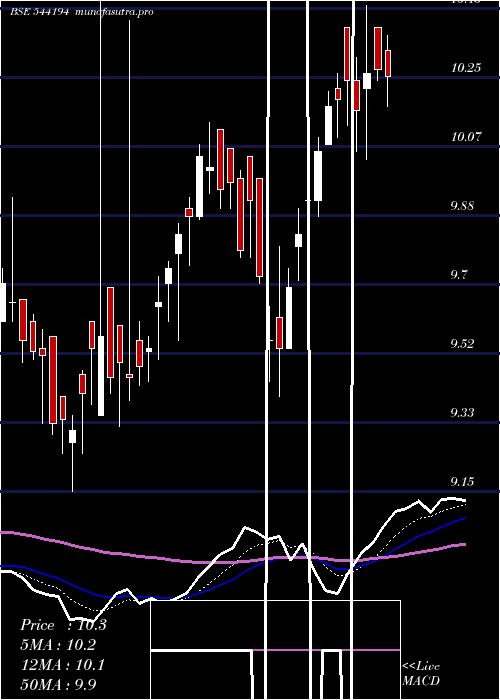Select the 50MA : 9.9 legend entry
This screenshot has height=700, width=500.
58,684
